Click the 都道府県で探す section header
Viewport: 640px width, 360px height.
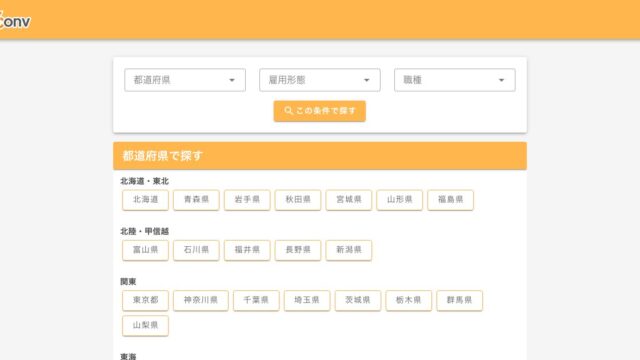click(x=320, y=156)
